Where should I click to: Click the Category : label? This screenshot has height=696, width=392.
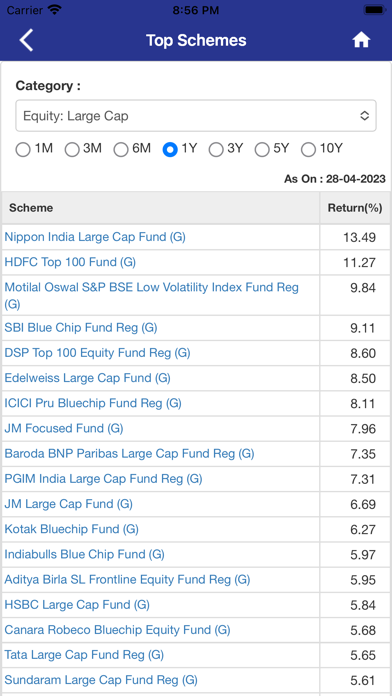48,86
